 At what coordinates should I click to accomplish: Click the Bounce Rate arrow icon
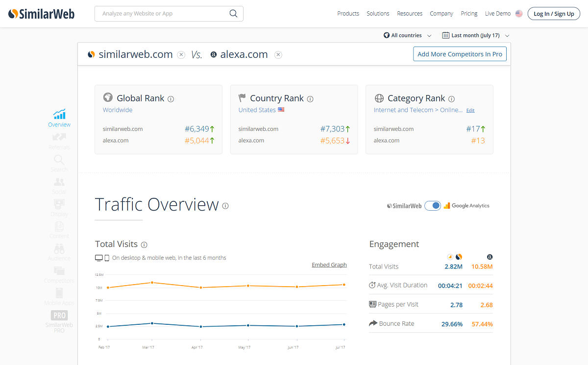[x=373, y=323]
